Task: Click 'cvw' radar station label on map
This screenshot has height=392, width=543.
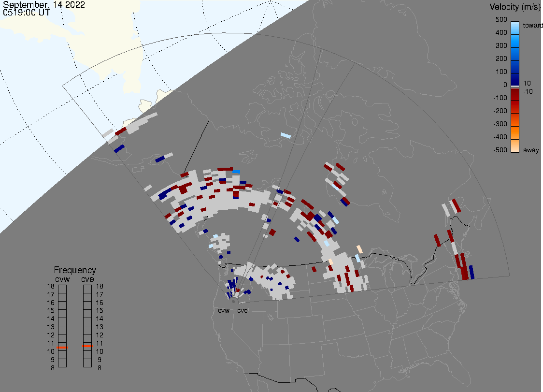Action: coord(224,310)
